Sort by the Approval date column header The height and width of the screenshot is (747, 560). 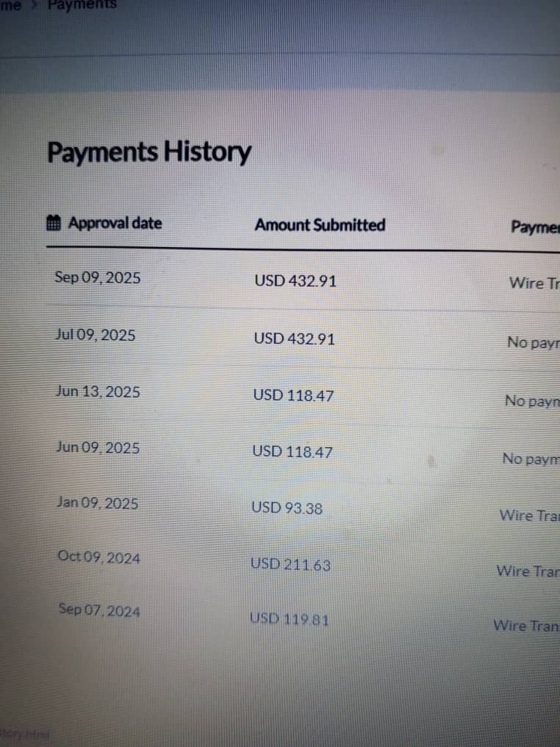pyautogui.click(x=115, y=223)
